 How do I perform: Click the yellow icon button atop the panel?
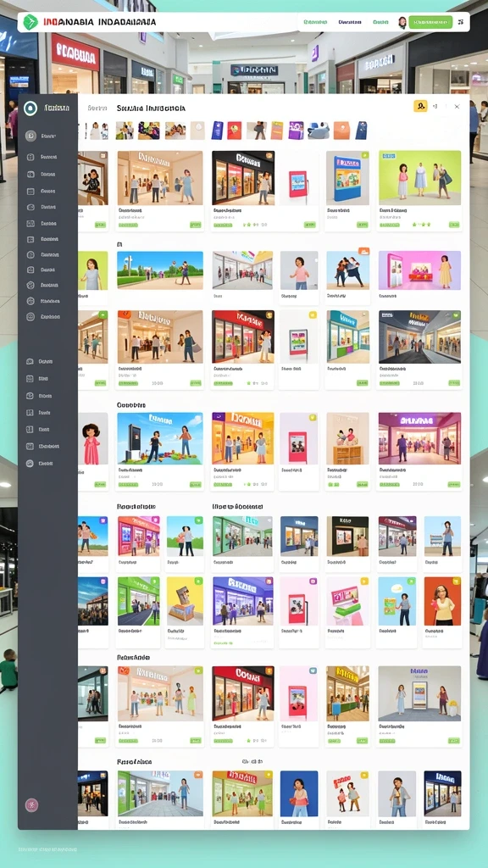(420, 106)
